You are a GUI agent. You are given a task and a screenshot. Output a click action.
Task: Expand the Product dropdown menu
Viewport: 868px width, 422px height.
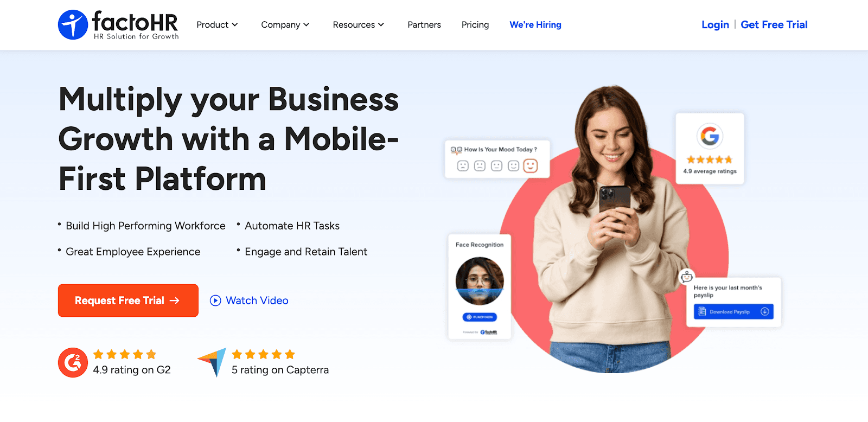click(217, 25)
